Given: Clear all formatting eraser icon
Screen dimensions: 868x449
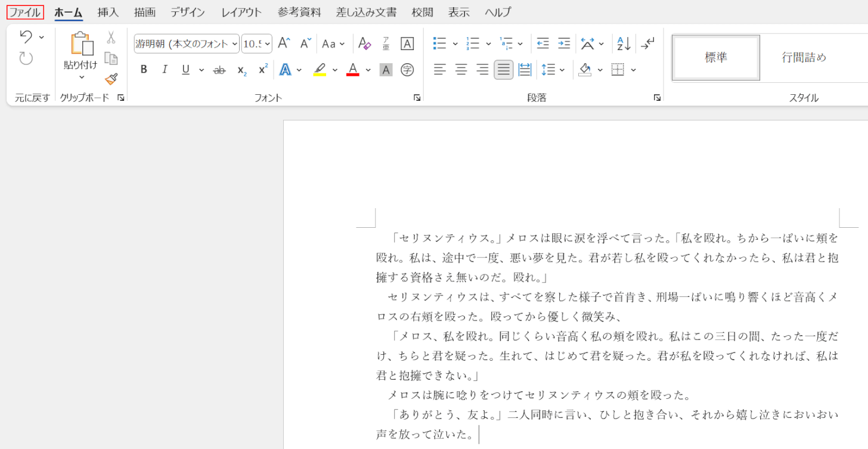Looking at the screenshot, I should [365, 44].
